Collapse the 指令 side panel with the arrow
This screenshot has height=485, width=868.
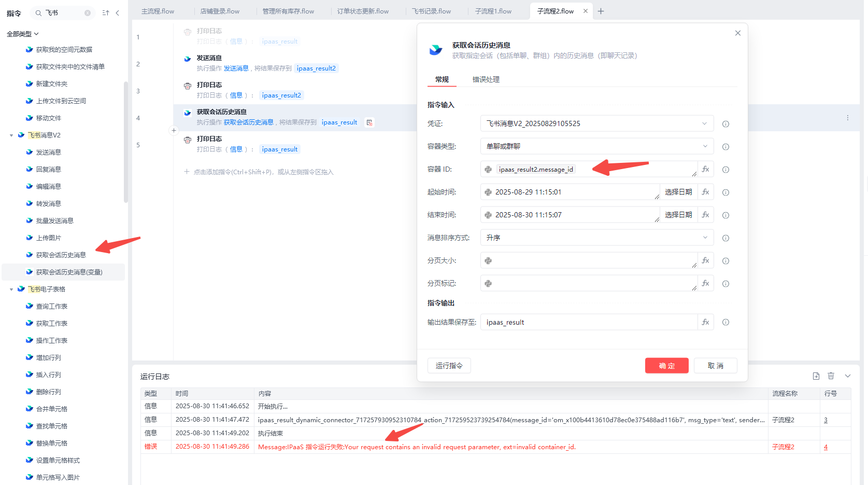(118, 13)
